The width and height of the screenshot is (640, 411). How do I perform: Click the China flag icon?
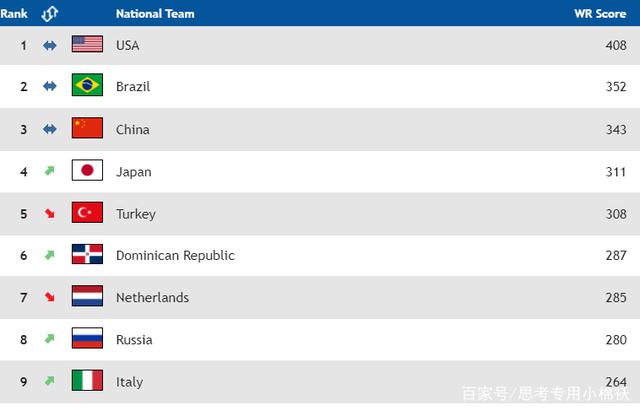pyautogui.click(x=87, y=128)
